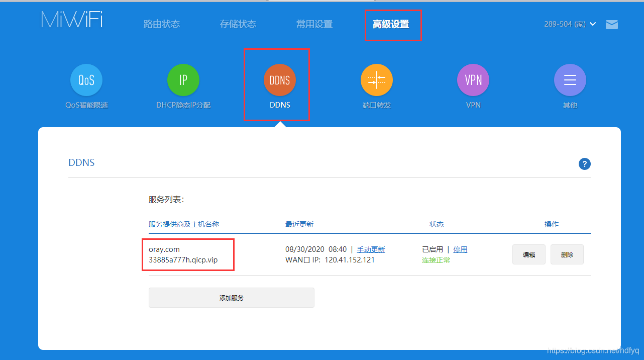Open the mail envelope icon
Screen dimensions: 644x360
612,24
